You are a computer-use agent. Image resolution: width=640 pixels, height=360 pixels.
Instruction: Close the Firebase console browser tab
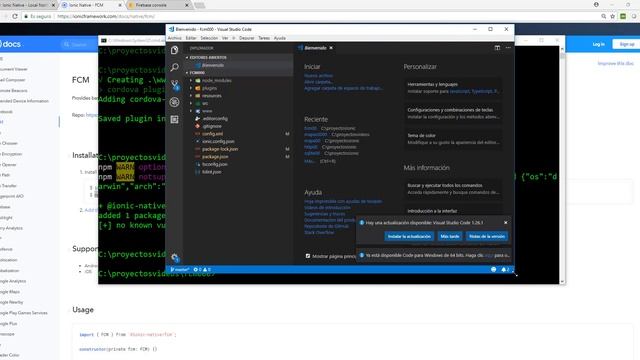[187, 5]
